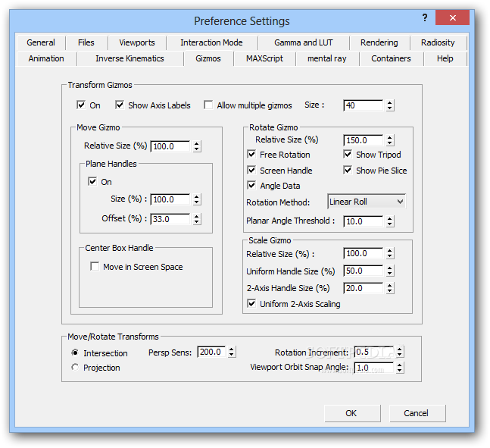Click Move Gizmo Relative Size field
490x448 pixels.
point(170,146)
